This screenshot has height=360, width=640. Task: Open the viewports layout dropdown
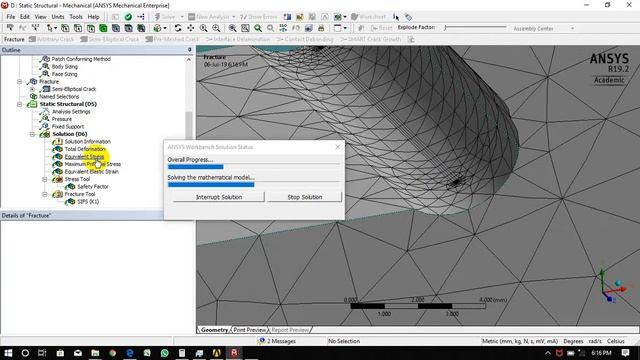click(345, 28)
